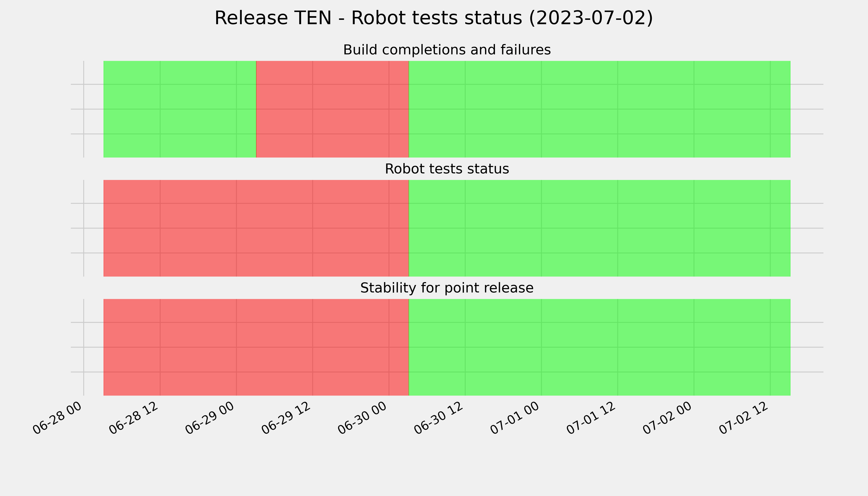This screenshot has width=868, height=496.
Task: Click the 'Build completions and failures' subplot title
Action: click(x=447, y=50)
